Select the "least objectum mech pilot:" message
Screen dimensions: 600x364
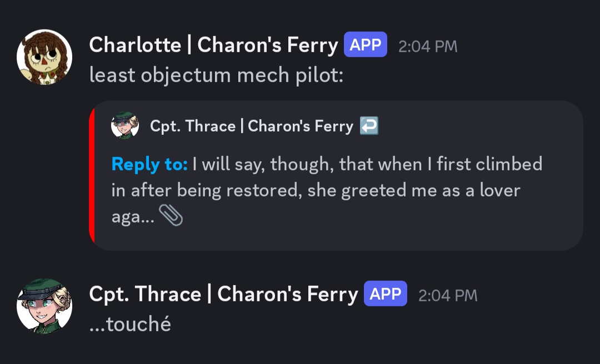click(216, 75)
